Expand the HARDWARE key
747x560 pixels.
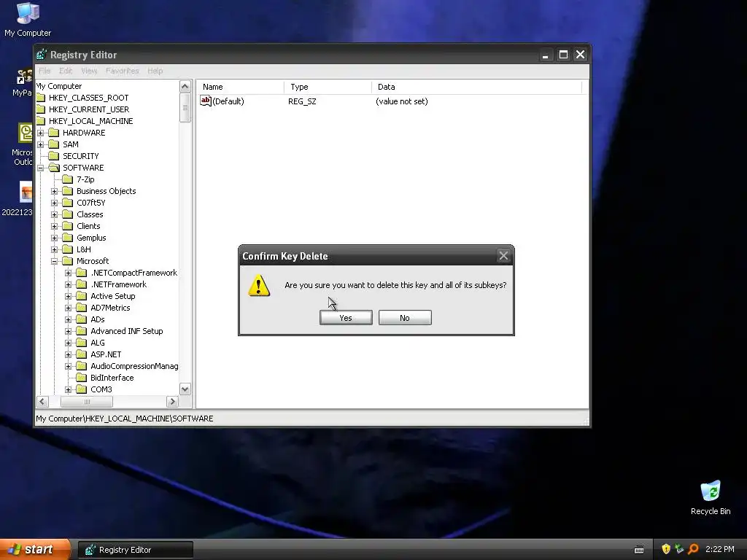pyautogui.click(x=41, y=133)
